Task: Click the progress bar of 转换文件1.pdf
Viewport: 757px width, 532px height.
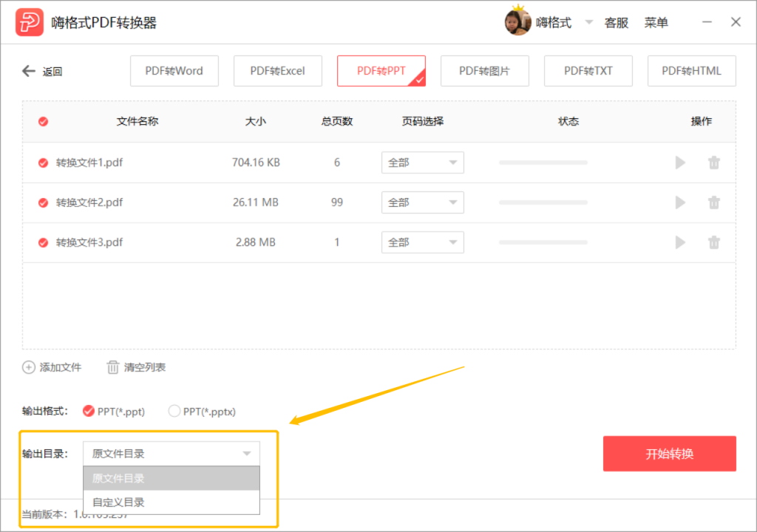Action: pos(543,163)
